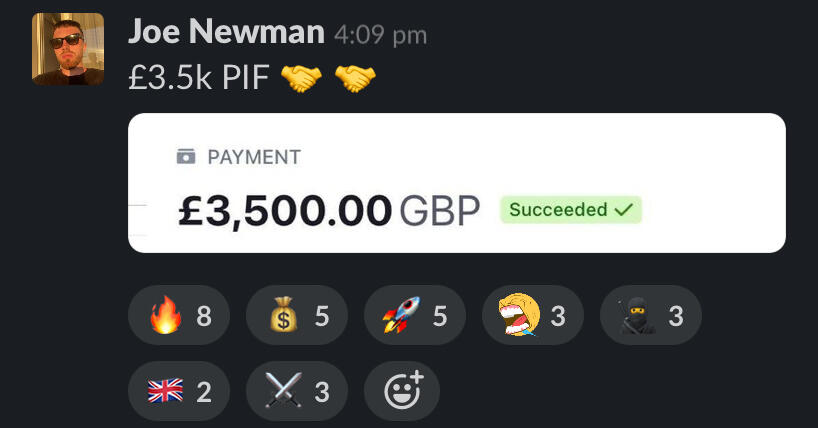Click the Joe Newman sender name

coord(226,32)
